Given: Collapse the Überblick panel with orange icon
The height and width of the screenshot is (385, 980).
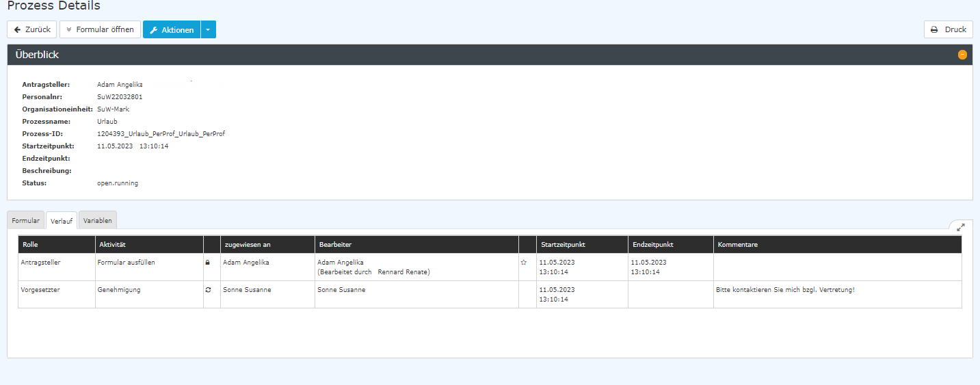Looking at the screenshot, I should click(x=962, y=55).
